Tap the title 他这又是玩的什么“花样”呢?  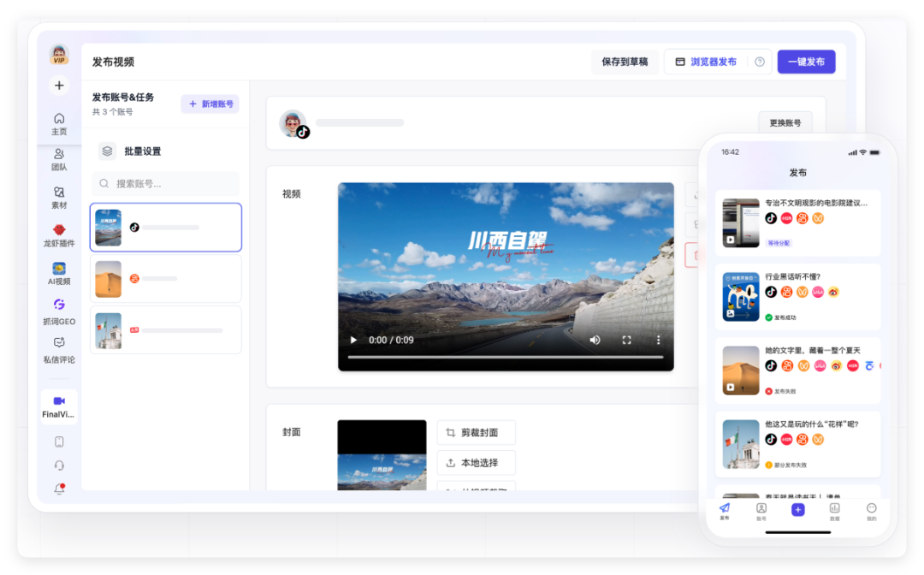[x=811, y=424]
